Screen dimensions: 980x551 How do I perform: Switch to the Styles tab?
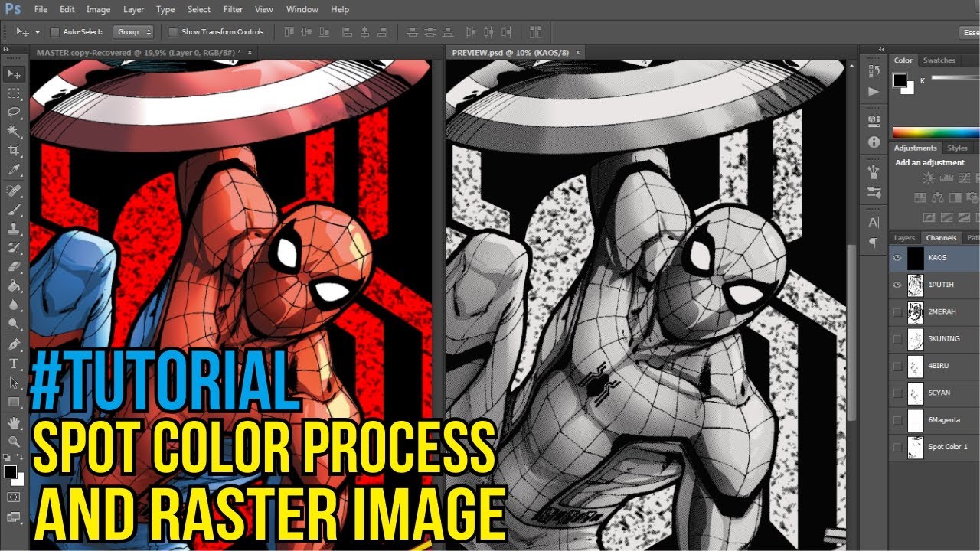point(957,148)
